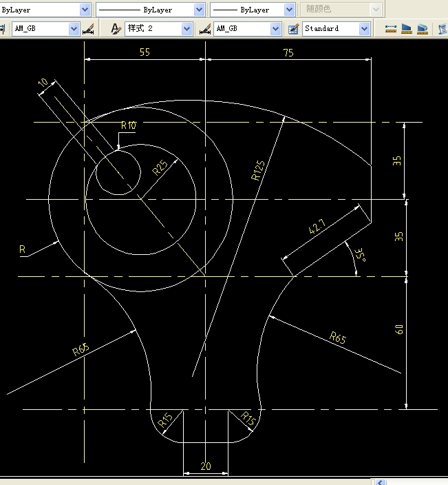Select the 55 horizontal dimension text
This screenshot has width=448, height=485.
pos(145,52)
